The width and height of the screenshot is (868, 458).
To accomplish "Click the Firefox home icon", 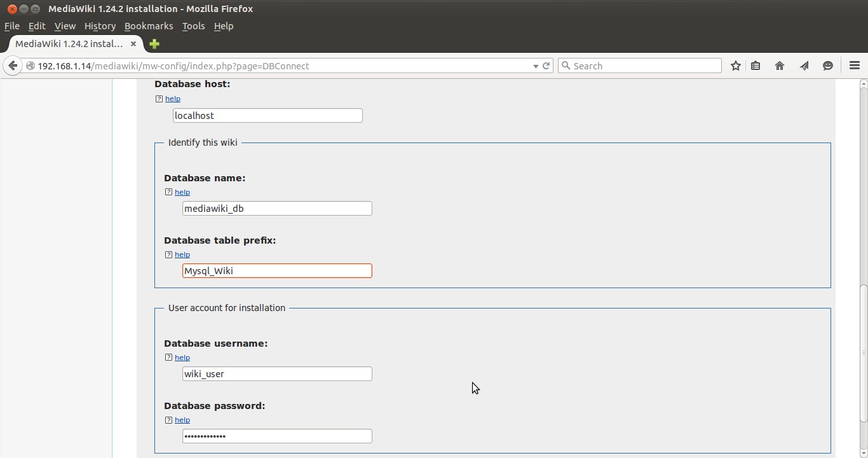I will [x=780, y=66].
